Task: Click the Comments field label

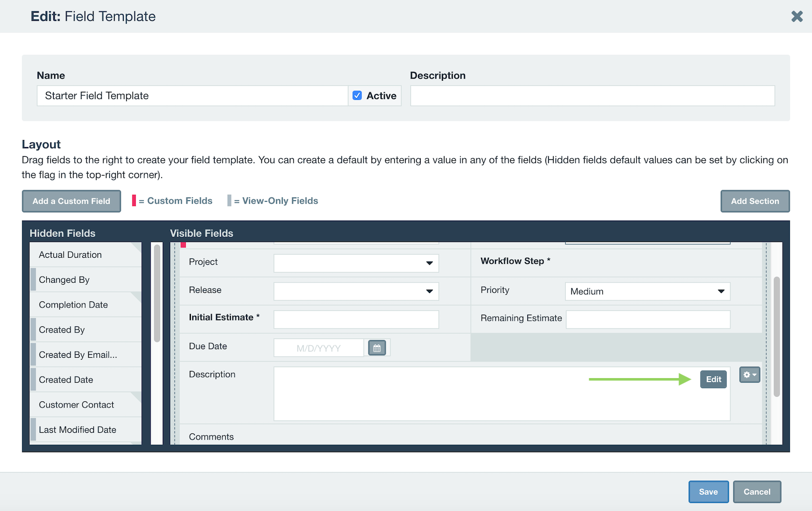Action: pos(211,437)
